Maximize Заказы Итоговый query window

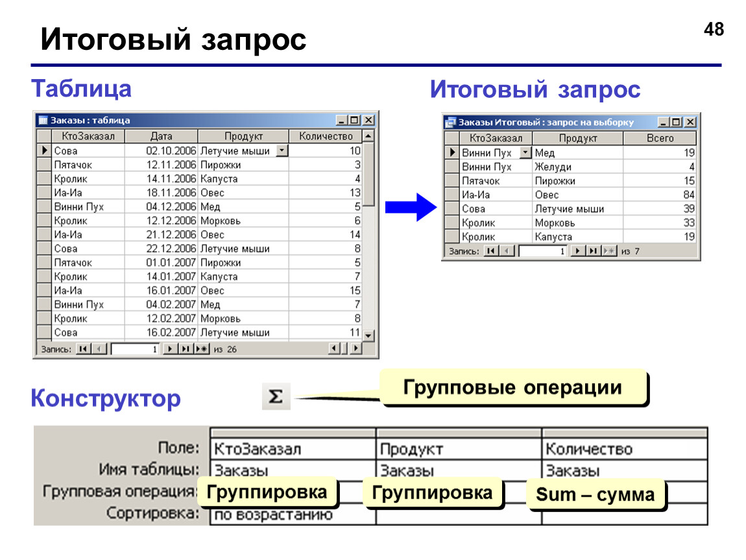(676, 122)
